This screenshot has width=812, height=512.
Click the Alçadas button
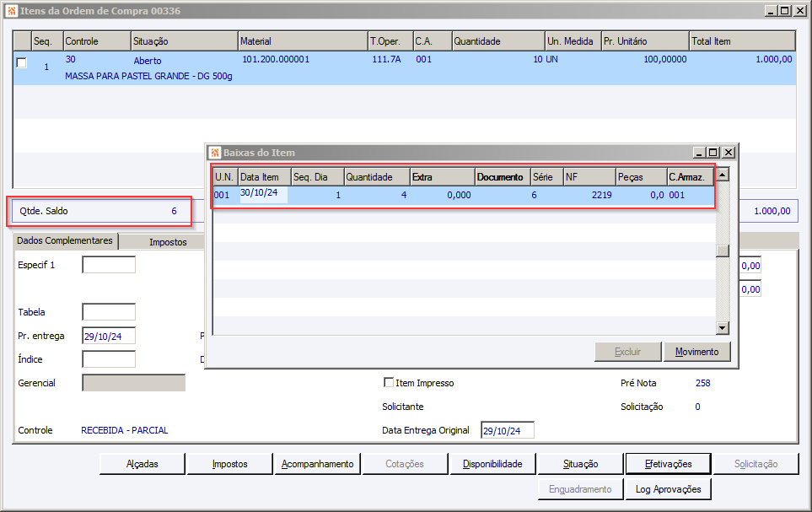point(143,464)
